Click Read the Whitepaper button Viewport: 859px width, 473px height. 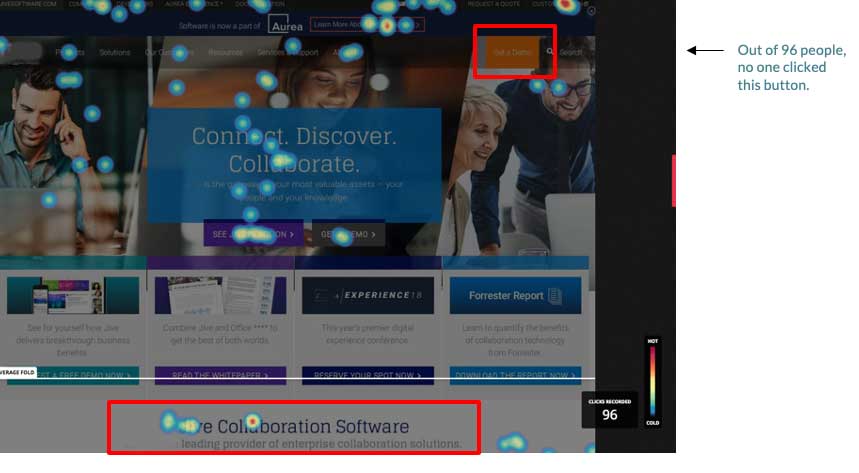click(x=220, y=375)
